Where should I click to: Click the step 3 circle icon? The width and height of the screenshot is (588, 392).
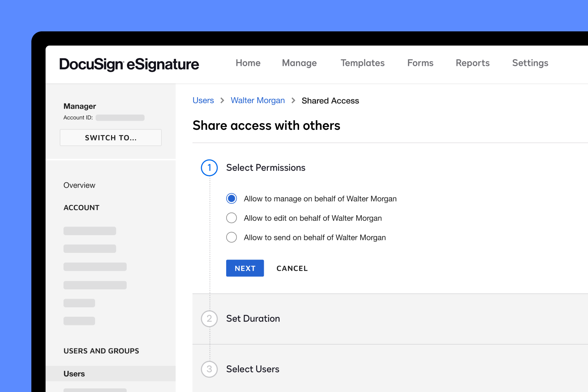pyautogui.click(x=209, y=369)
